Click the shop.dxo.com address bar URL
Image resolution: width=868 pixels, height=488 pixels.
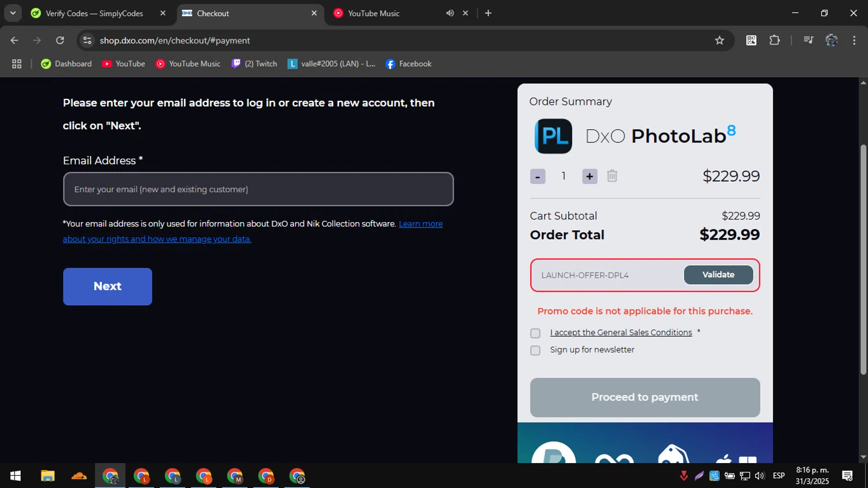pos(175,41)
